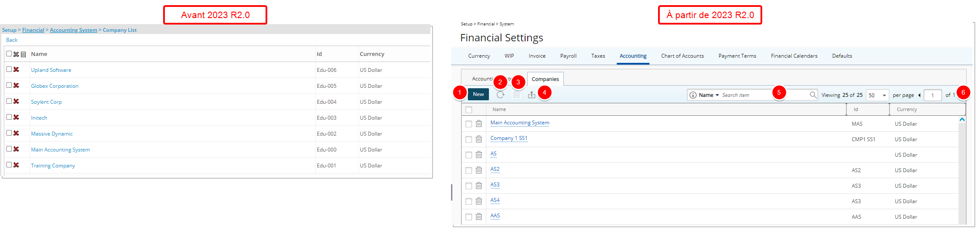Check the Company 1 SS1 row checkbox

tap(469, 139)
